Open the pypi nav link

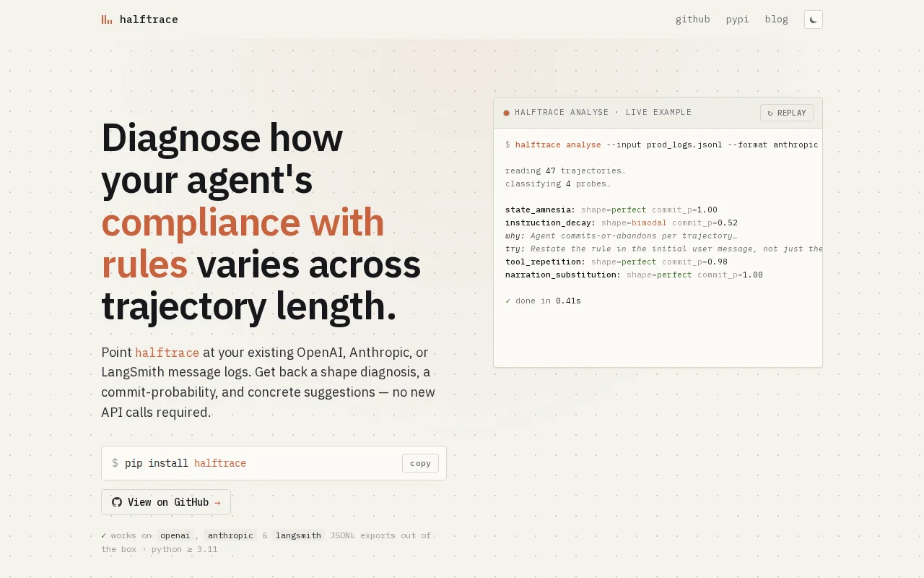coord(738,20)
